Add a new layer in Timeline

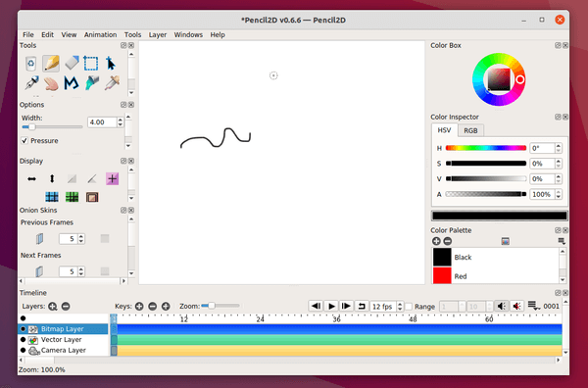click(53, 307)
